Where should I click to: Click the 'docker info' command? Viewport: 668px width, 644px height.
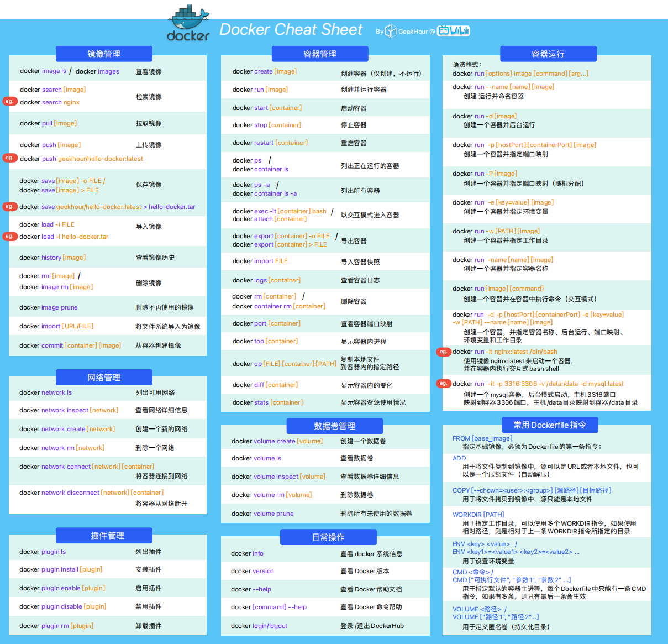click(x=247, y=553)
